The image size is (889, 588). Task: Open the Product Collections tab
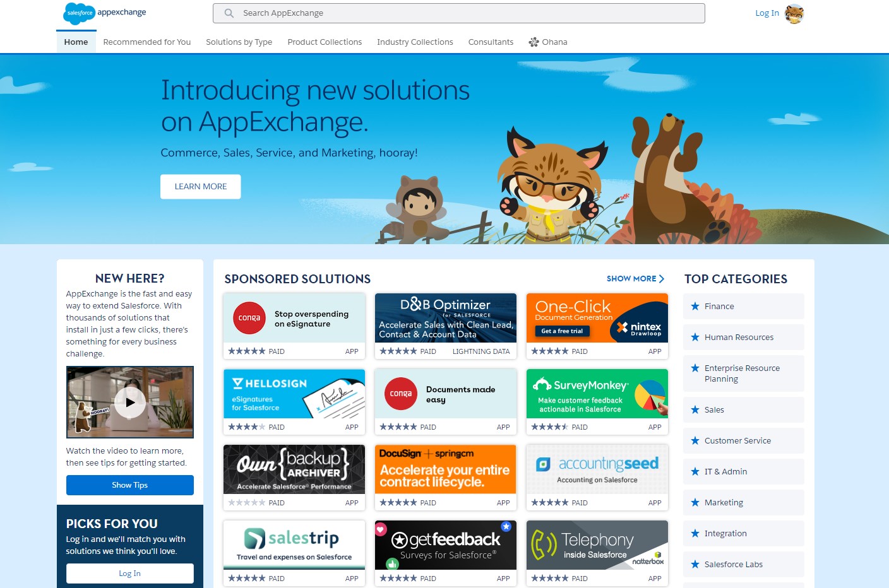coord(325,42)
